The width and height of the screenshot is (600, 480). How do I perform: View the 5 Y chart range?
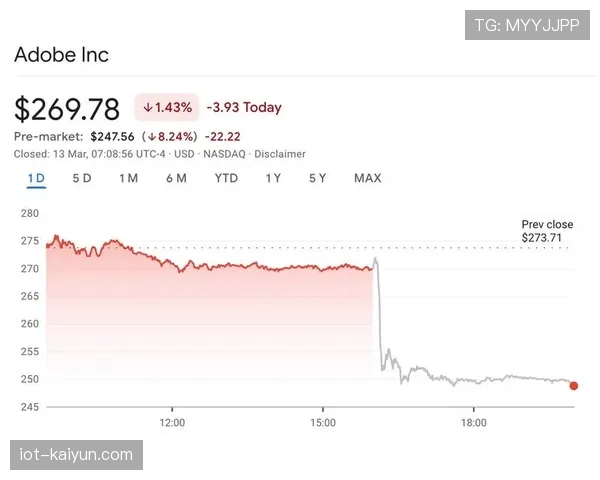317,178
